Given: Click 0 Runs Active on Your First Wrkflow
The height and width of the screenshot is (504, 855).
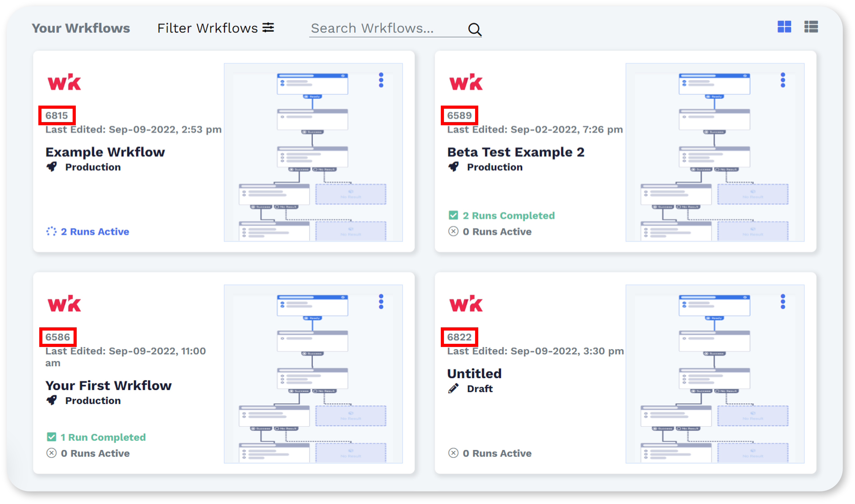Looking at the screenshot, I should 95,453.
